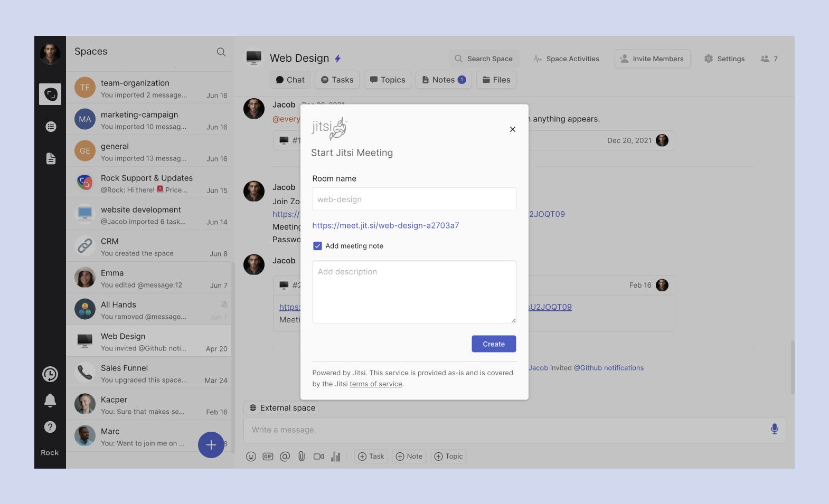Click the emoji picker icon
The width and height of the screenshot is (829, 504).
pos(251,457)
